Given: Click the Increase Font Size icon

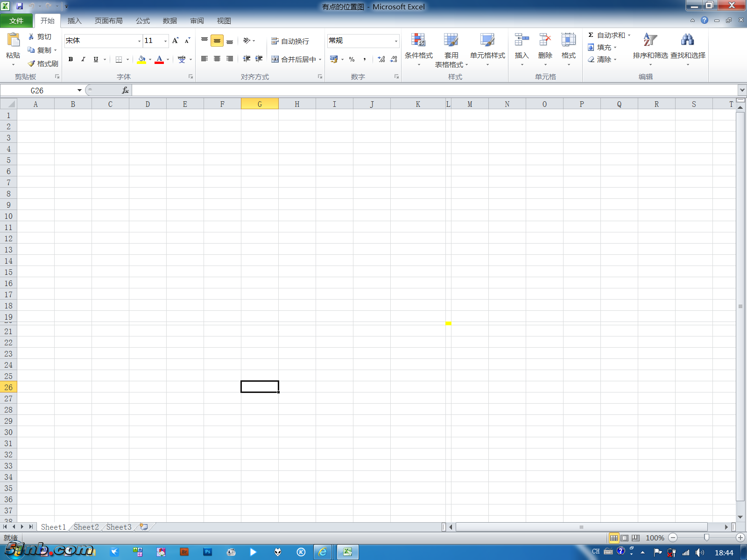Looking at the screenshot, I should pyautogui.click(x=176, y=41).
